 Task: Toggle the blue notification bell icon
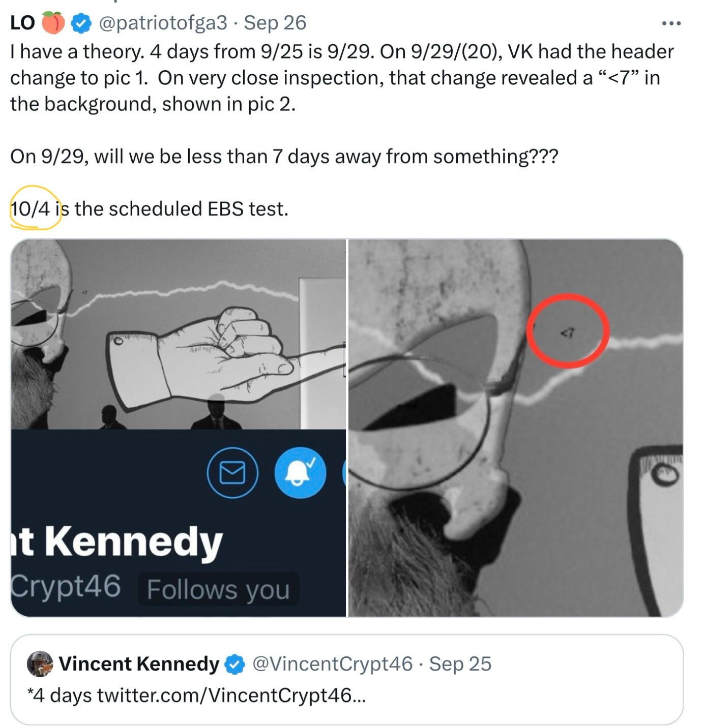300,472
